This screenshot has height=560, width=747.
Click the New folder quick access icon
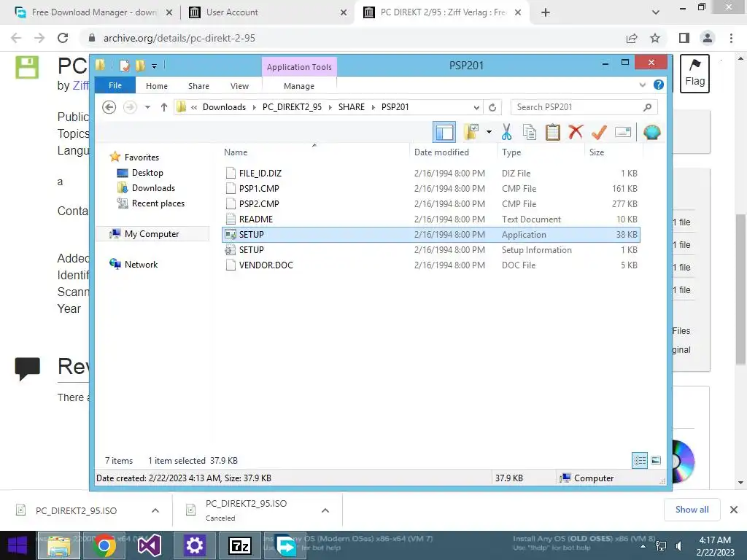(140, 66)
